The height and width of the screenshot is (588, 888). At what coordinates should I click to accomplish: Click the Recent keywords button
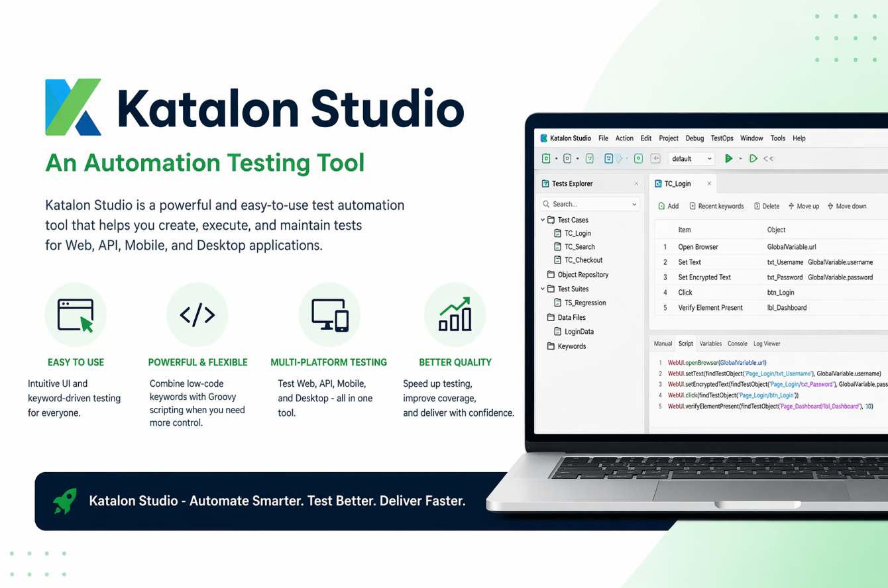pyautogui.click(x=716, y=206)
